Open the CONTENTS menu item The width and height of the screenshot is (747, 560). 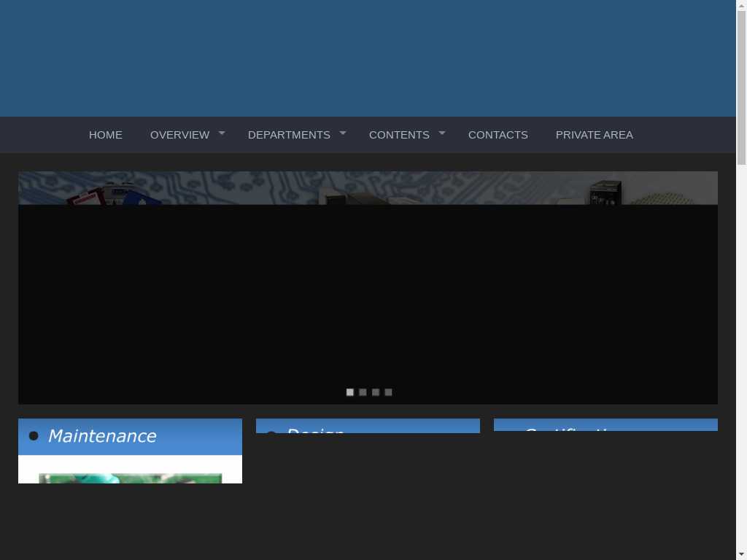tap(399, 135)
